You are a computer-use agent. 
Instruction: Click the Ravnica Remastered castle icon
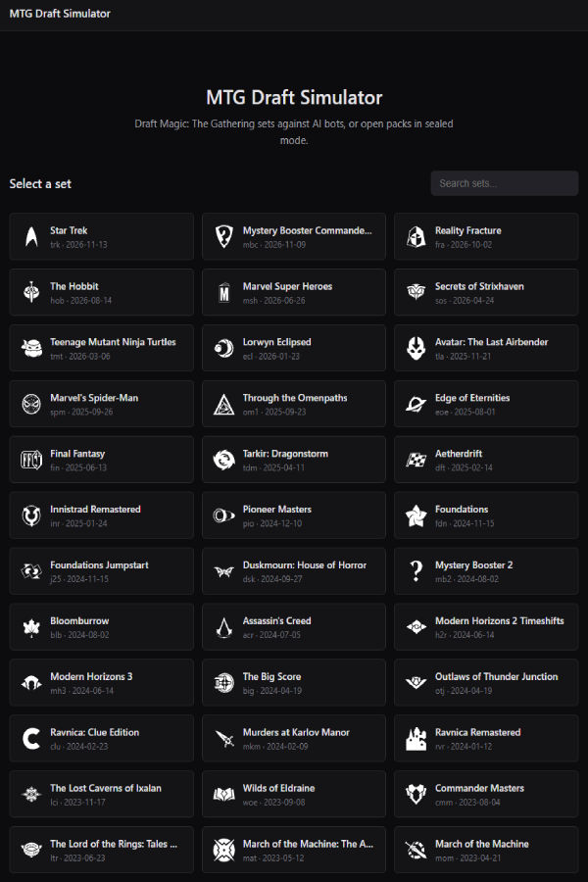click(x=416, y=739)
